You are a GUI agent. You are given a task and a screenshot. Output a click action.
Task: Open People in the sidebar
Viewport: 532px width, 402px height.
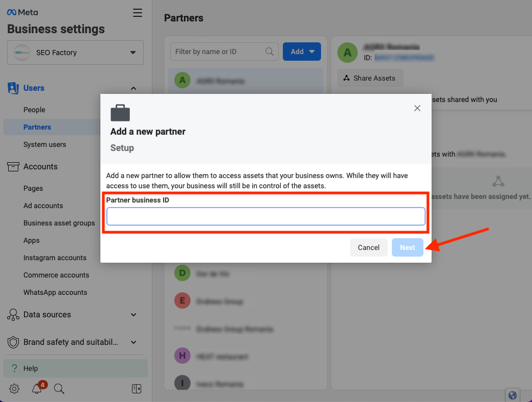pos(34,110)
